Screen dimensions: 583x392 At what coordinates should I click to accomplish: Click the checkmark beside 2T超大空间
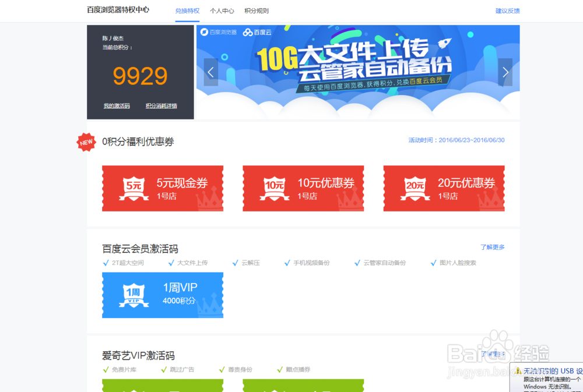106,263
